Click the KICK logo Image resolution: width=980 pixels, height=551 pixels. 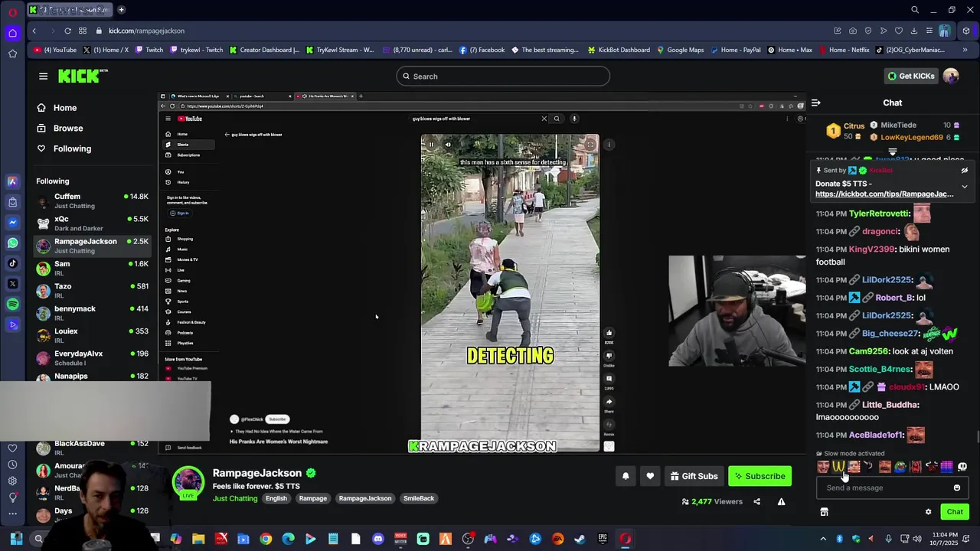click(83, 76)
